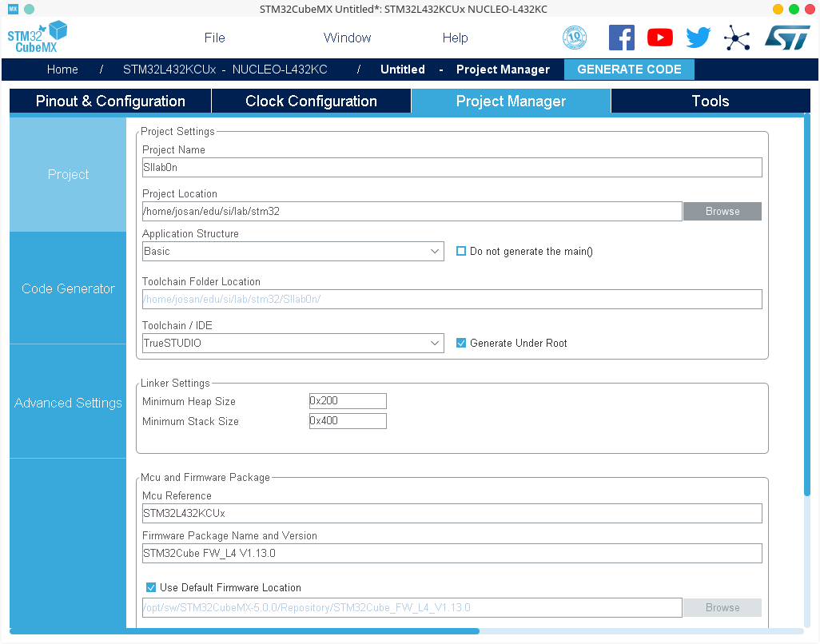820x644 pixels.
Task: Open the Twitter icon
Action: click(x=699, y=38)
